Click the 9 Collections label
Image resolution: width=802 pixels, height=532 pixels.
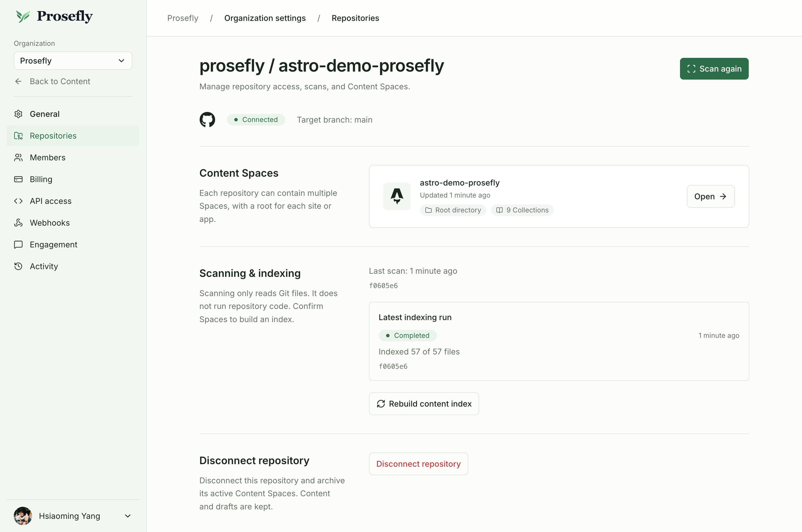[x=527, y=210]
